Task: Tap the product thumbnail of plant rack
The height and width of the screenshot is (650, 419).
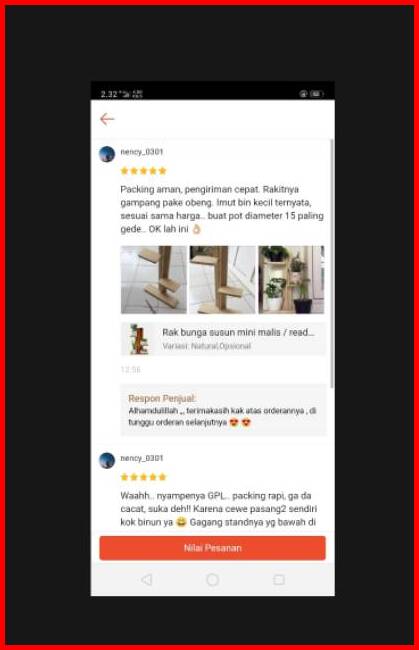Action: [x=138, y=339]
